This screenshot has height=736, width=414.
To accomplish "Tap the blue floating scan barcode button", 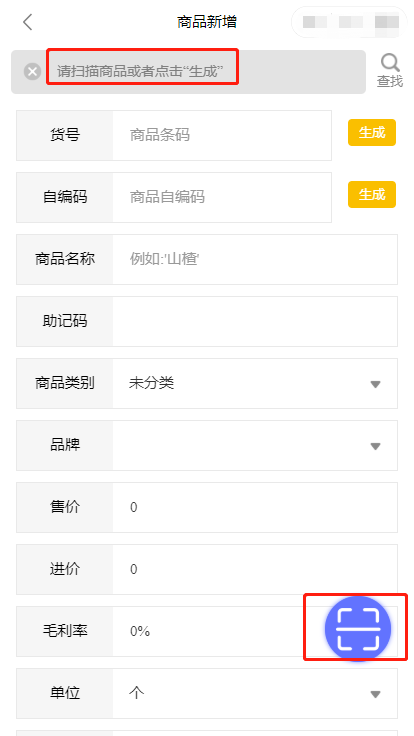I will [358, 629].
